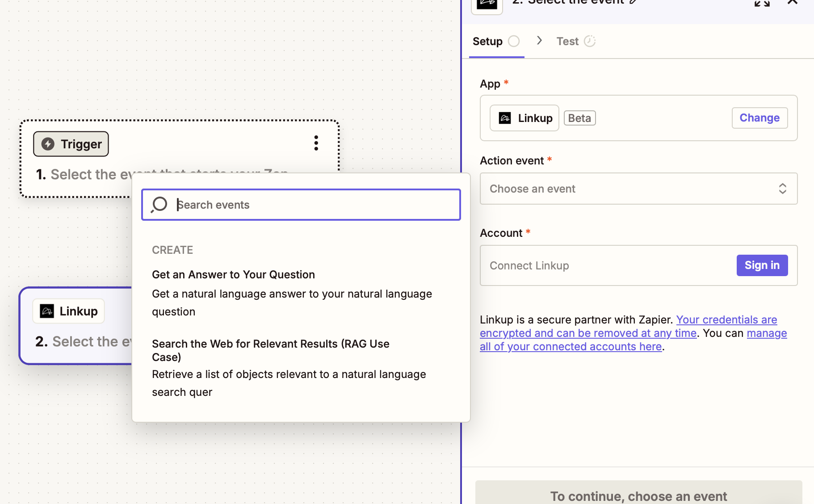Screen dimensions: 814x504
Task: Open the Trigger step three-dot menu
Action: 316,143
